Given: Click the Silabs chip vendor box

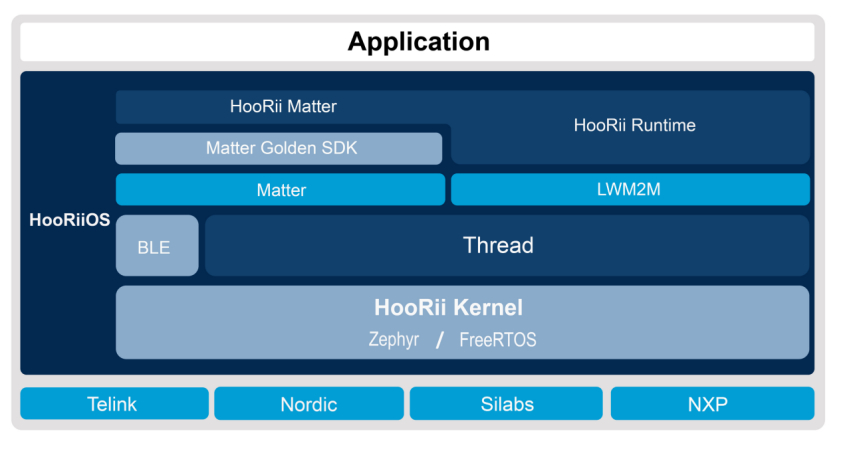Looking at the screenshot, I should point(506,404).
